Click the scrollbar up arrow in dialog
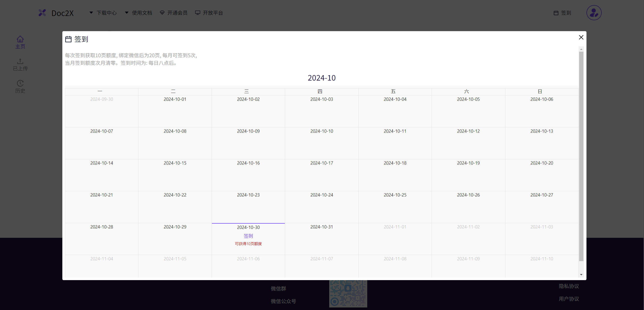Image resolution: width=644 pixels, height=310 pixels. pyautogui.click(x=581, y=49)
